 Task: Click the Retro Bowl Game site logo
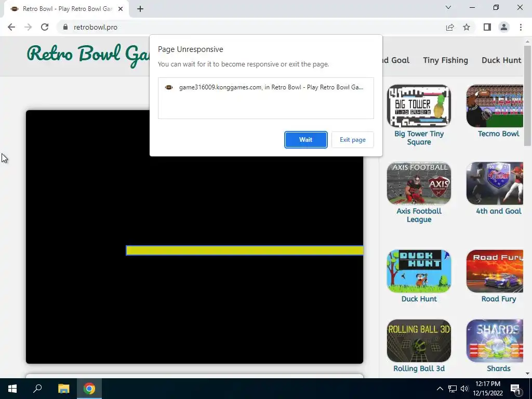pos(88,55)
